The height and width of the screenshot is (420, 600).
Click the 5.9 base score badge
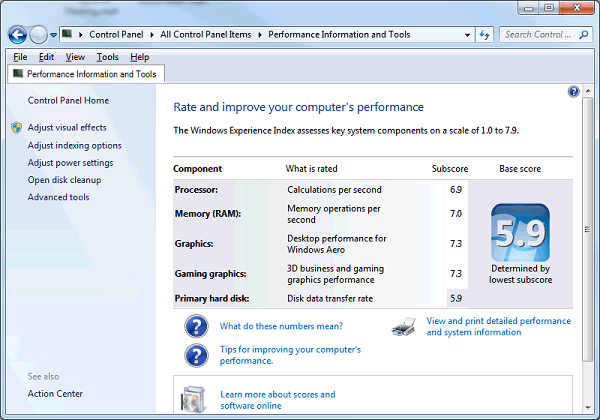coord(520,233)
